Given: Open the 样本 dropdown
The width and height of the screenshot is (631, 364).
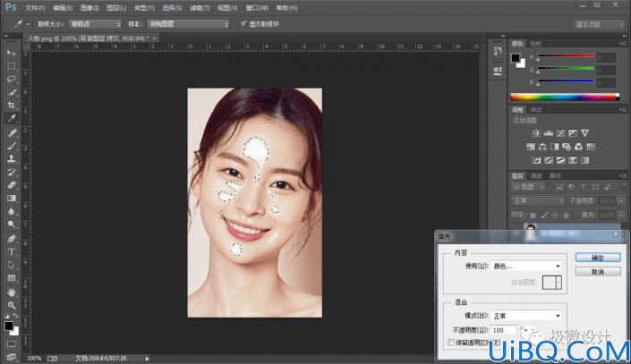Looking at the screenshot, I should [188, 24].
